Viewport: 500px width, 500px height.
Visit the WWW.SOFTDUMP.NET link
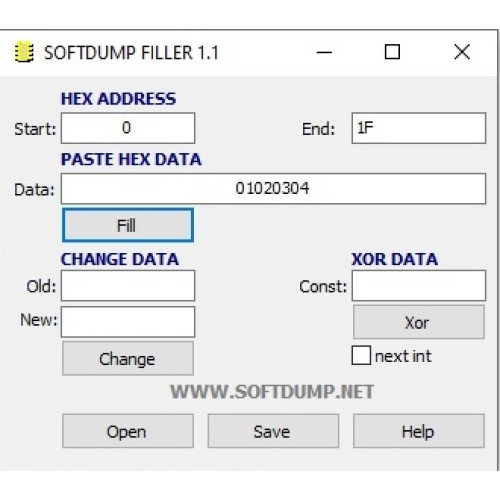tap(272, 392)
